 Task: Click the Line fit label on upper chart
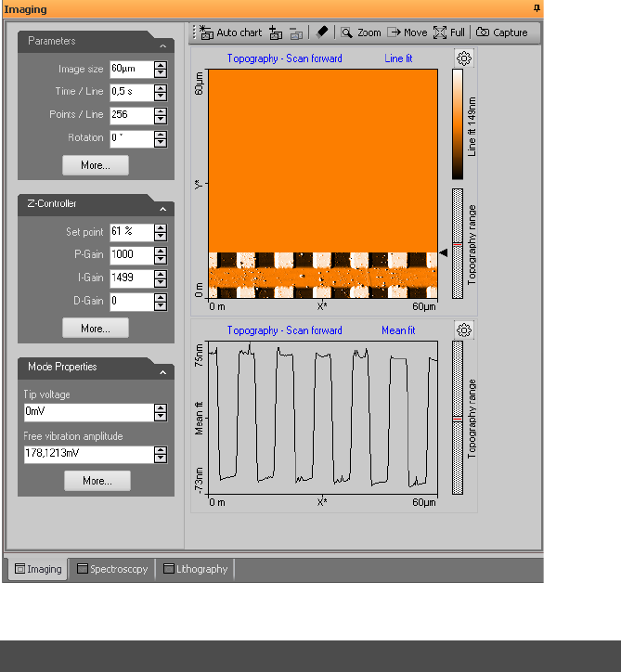(x=398, y=58)
